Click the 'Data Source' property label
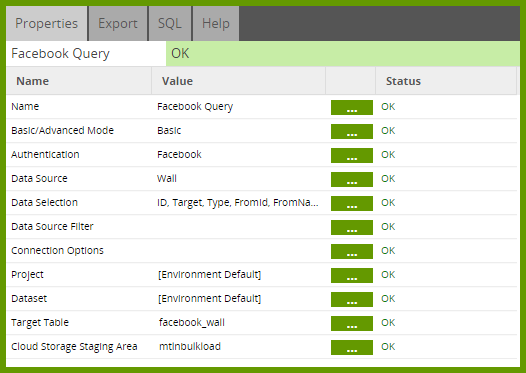 (39, 178)
